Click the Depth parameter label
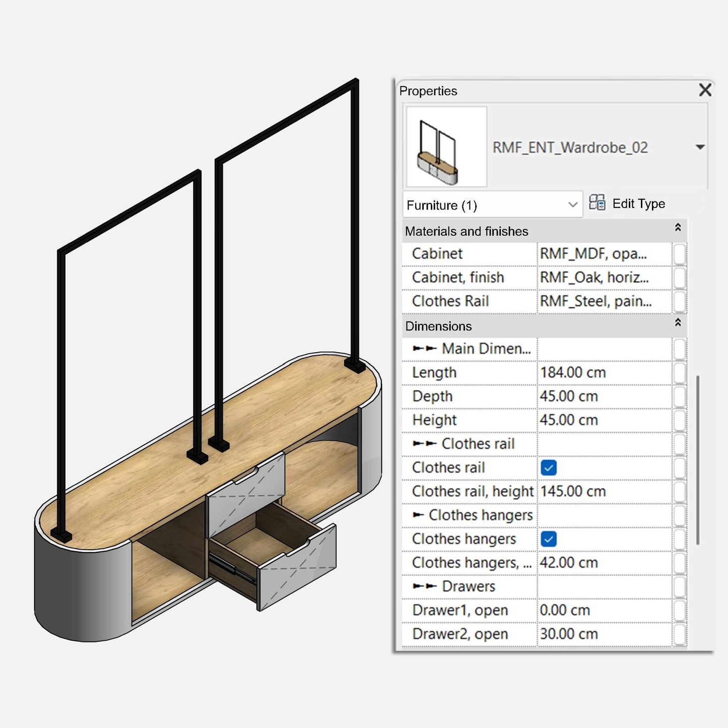 pos(432,396)
